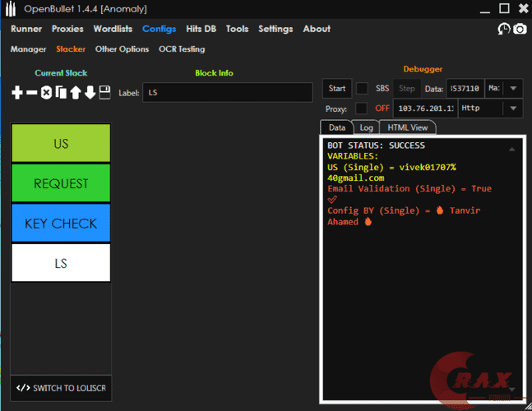
Task: Move the block down with the down arrow
Action: click(90, 92)
